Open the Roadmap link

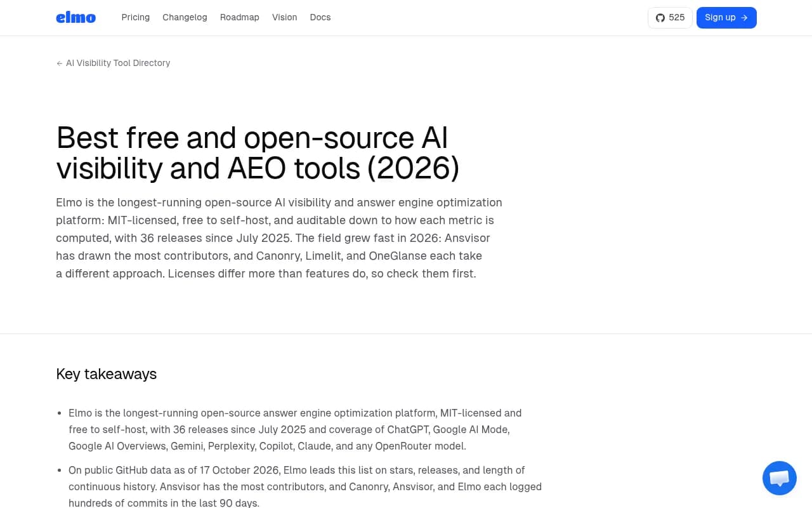[240, 18]
